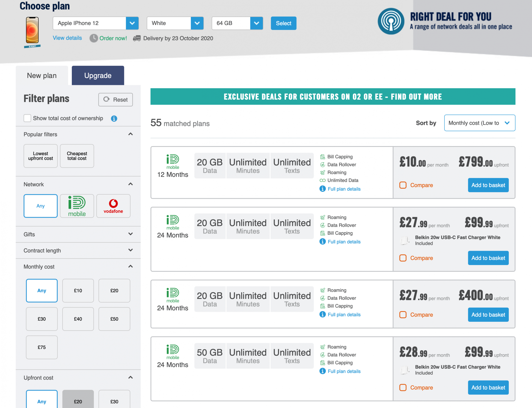
Task: Select the £30 upfront cost filter
Action: (x=114, y=399)
